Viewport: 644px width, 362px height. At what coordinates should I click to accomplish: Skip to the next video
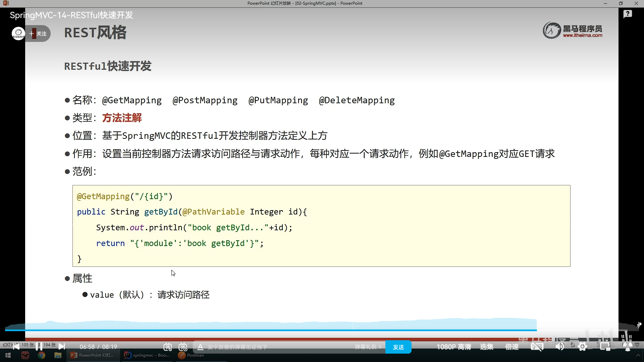click(62, 347)
